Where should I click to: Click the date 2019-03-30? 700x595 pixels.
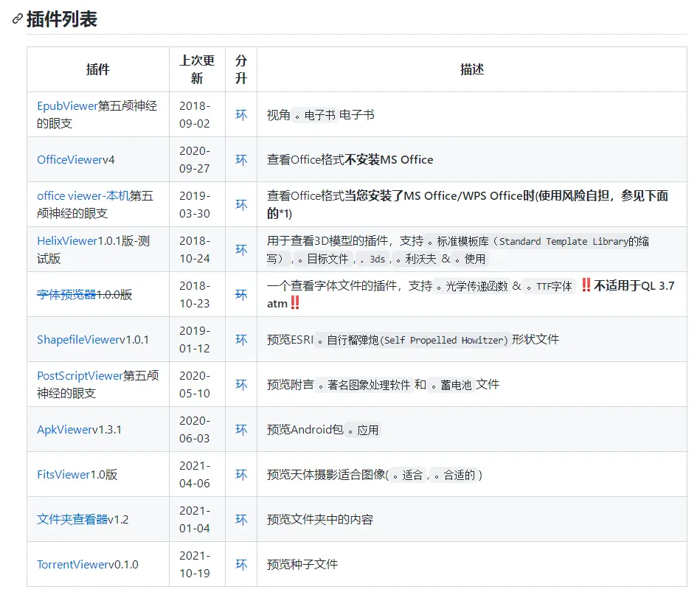click(195, 205)
